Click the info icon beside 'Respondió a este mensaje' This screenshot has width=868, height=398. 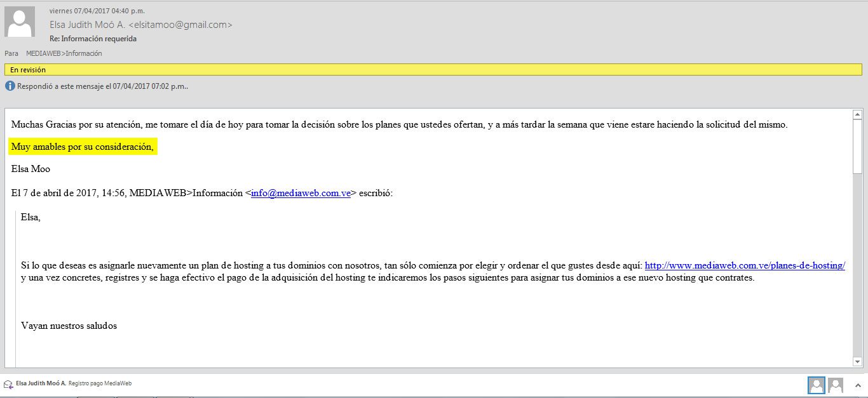(10, 86)
